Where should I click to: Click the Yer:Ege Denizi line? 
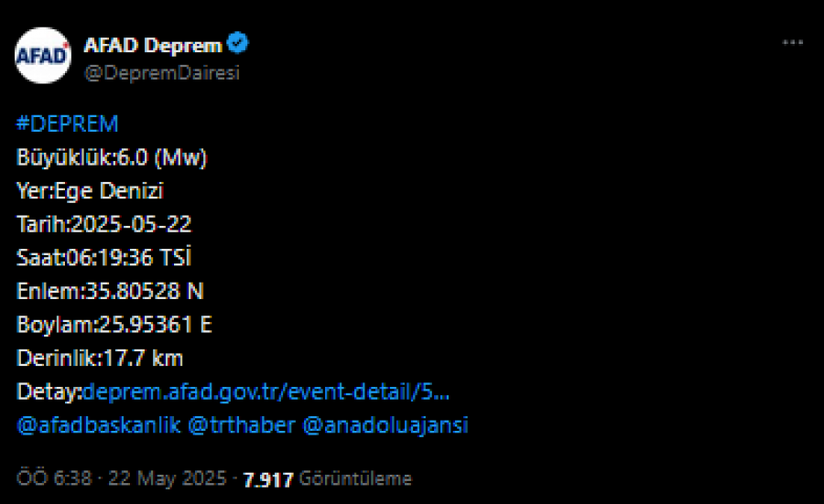(91, 191)
